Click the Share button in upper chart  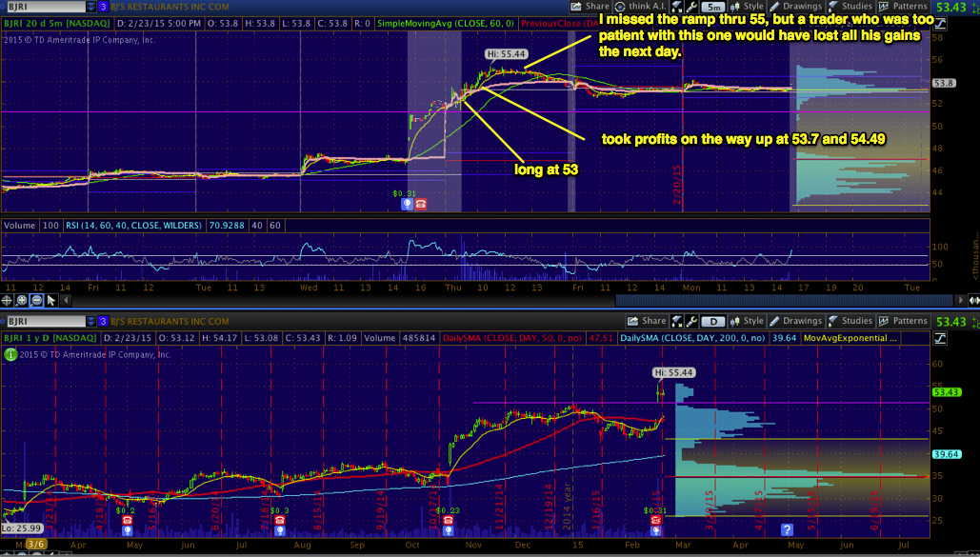tap(591, 6)
